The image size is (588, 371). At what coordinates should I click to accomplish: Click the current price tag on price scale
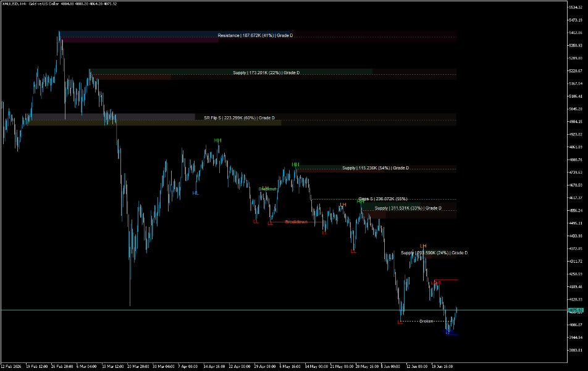[x=576, y=310]
